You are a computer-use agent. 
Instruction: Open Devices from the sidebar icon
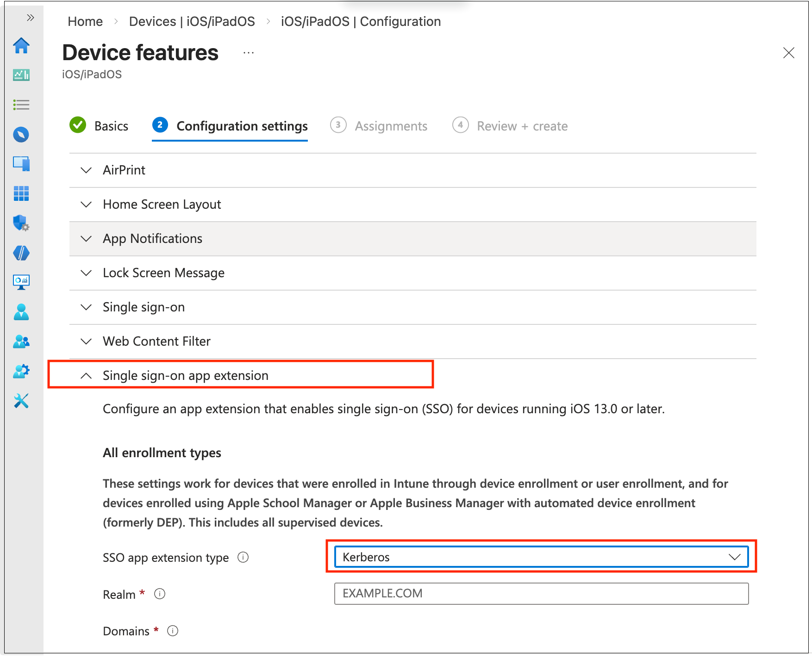[21, 163]
